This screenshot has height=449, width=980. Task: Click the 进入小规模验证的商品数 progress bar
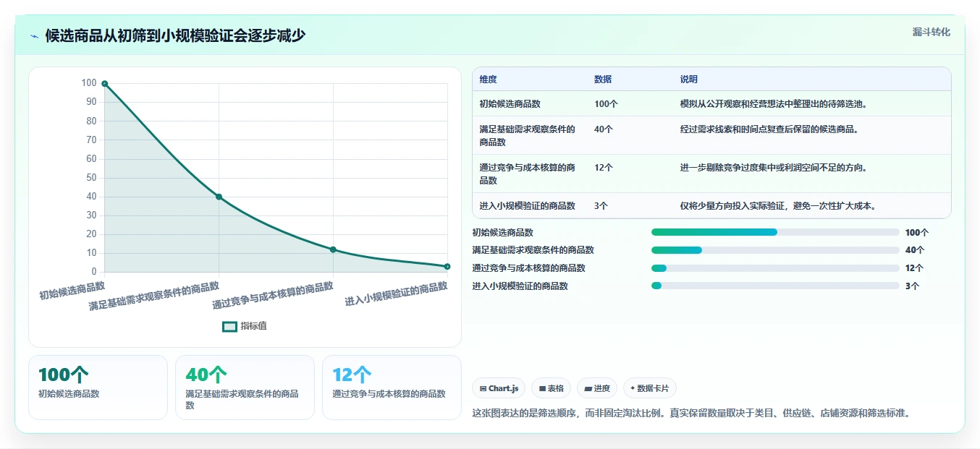(x=775, y=286)
